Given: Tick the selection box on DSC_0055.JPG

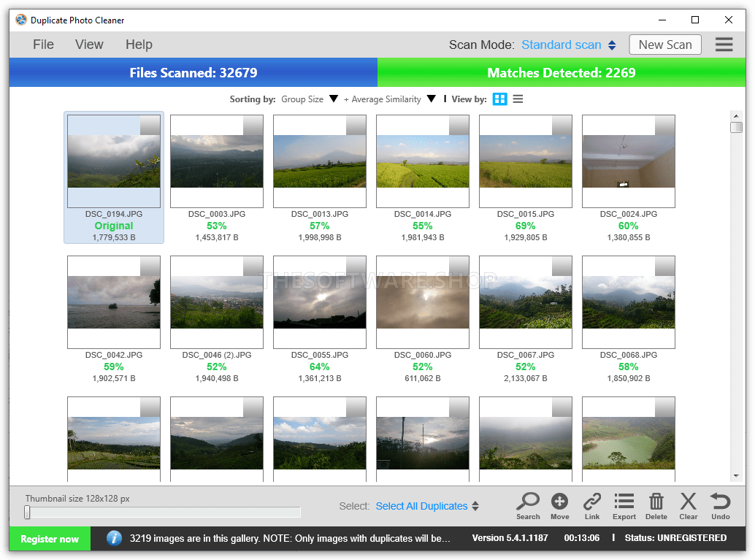Looking at the screenshot, I should [356, 266].
